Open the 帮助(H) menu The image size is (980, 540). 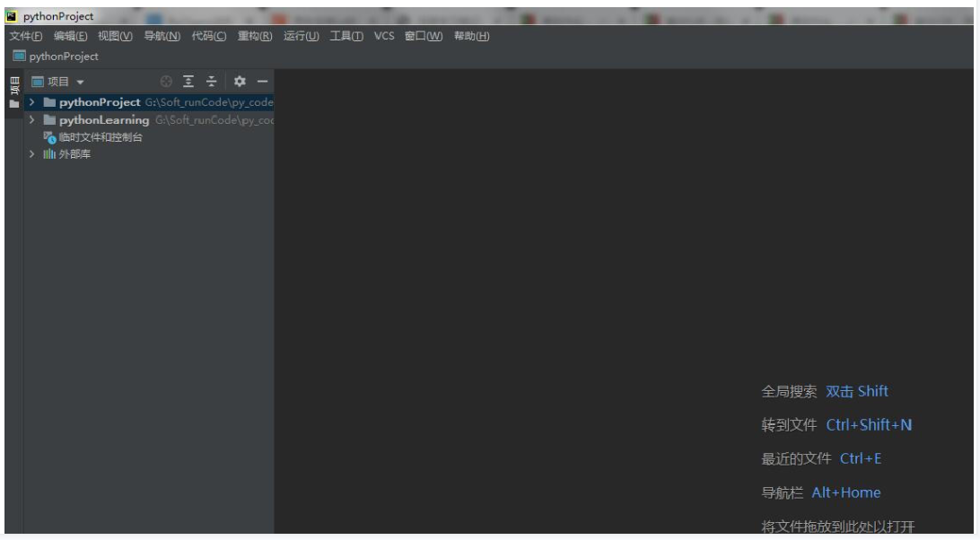(x=471, y=36)
